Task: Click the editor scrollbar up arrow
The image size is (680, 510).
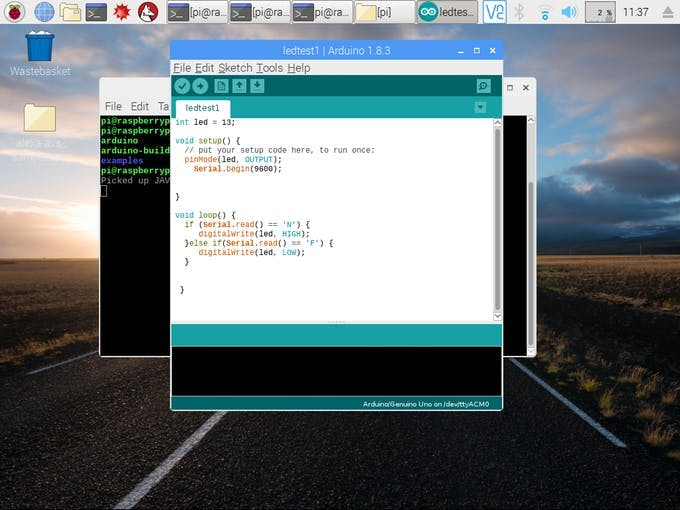Action: (x=497, y=123)
